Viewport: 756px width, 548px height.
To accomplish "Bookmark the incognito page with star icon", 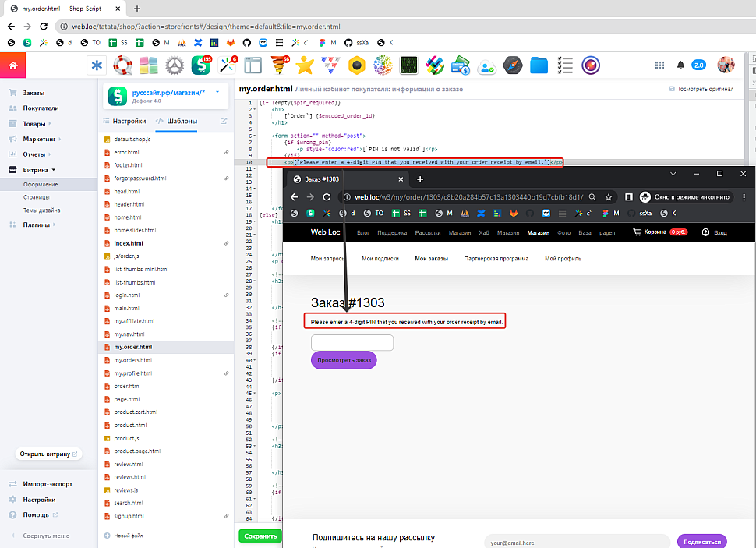I will pyautogui.click(x=608, y=197).
